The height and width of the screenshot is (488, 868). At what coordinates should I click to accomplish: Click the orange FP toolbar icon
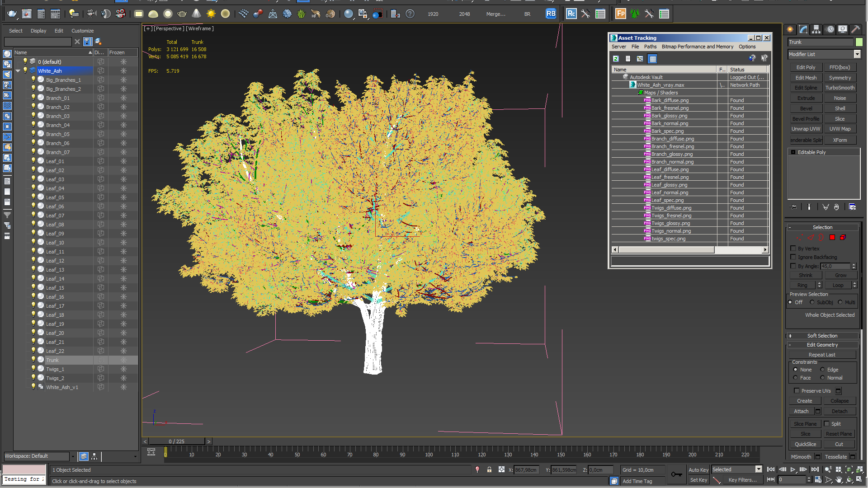pos(621,14)
